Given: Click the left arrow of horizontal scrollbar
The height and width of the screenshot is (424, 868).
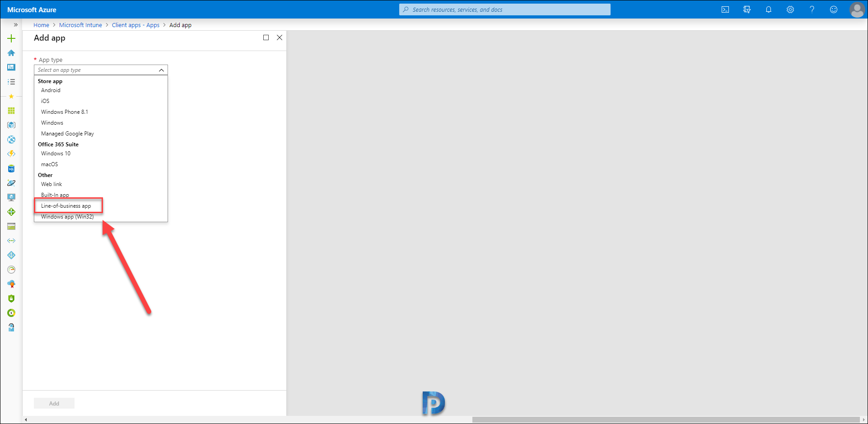Looking at the screenshot, I should point(26,419).
